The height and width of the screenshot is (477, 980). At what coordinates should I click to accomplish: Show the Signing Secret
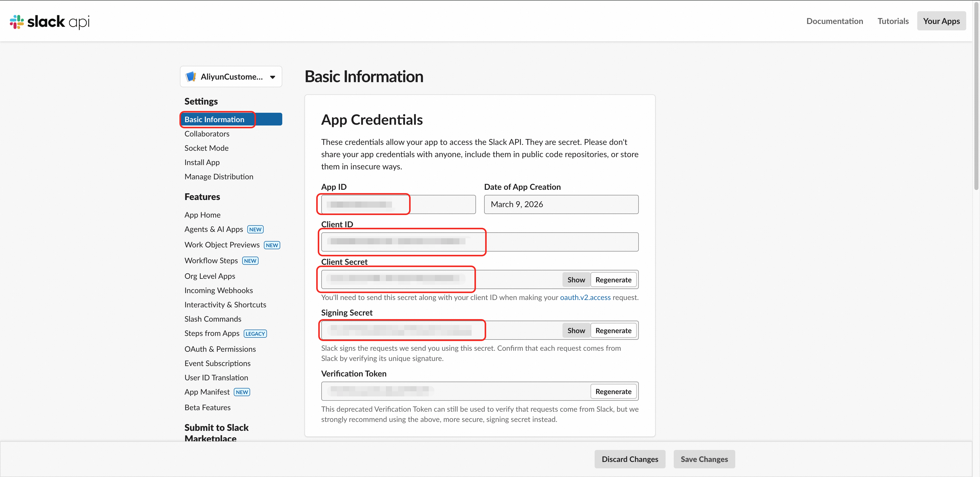point(576,330)
